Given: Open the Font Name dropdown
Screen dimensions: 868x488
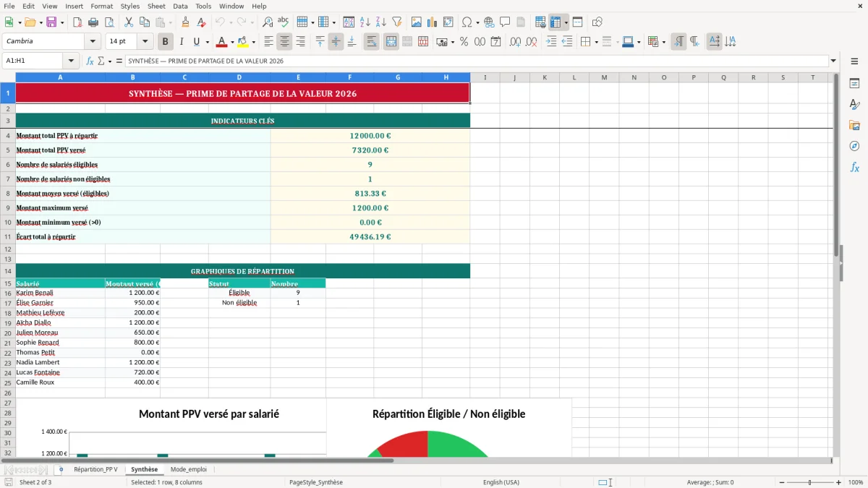Looking at the screenshot, I should coord(93,42).
